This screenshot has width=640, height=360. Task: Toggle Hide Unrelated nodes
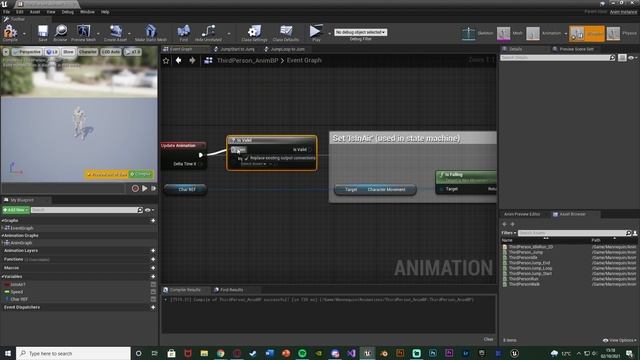[208, 33]
